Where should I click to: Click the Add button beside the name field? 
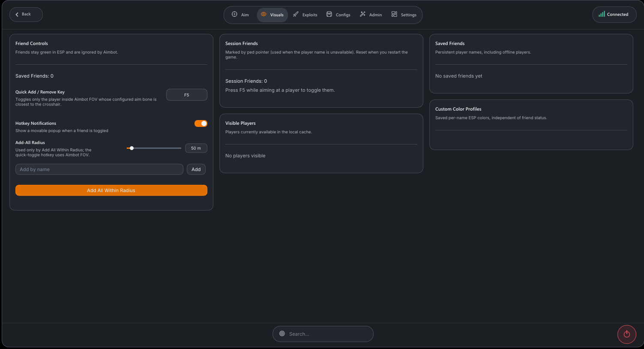click(196, 169)
